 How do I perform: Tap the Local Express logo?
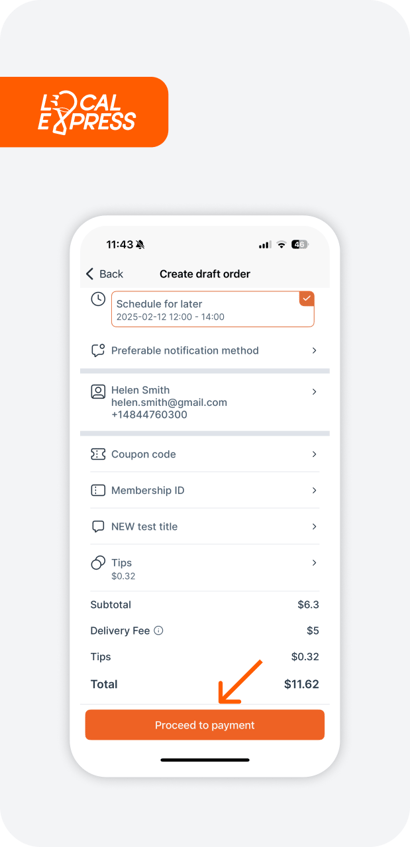[86, 112]
